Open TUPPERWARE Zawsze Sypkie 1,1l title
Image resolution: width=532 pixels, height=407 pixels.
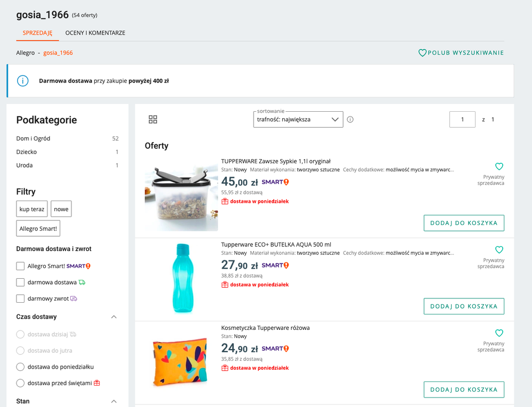(x=276, y=161)
